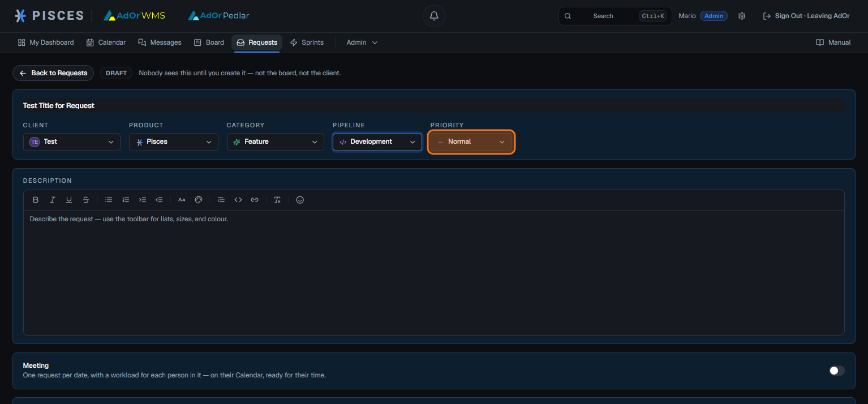Insert a numbered list in description
868x404 pixels.
(x=126, y=200)
